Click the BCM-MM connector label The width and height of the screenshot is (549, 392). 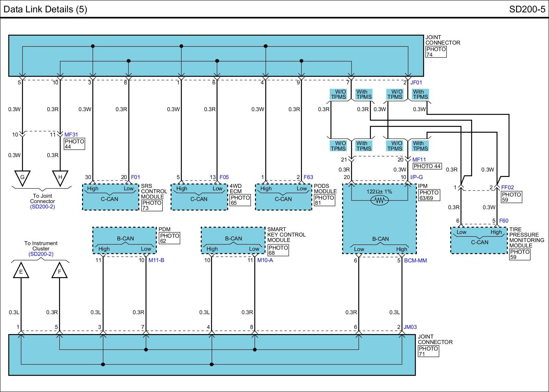pos(415,261)
